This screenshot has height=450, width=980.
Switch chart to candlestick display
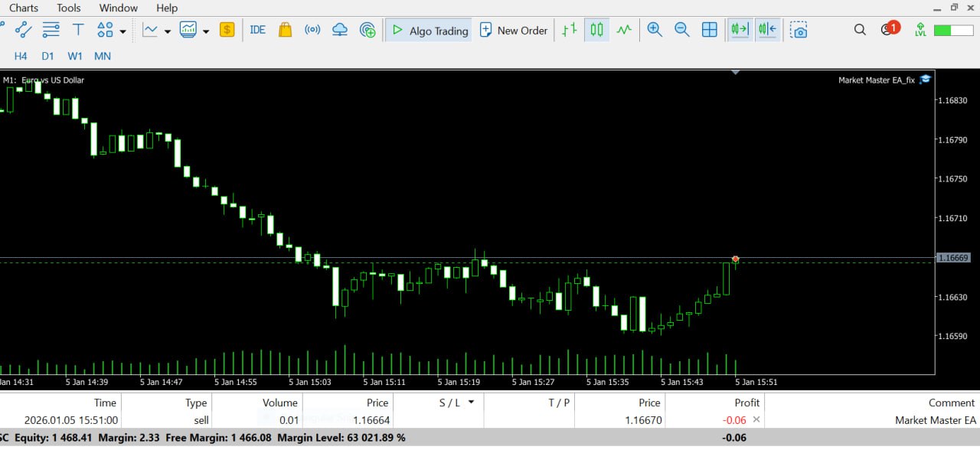coord(597,30)
